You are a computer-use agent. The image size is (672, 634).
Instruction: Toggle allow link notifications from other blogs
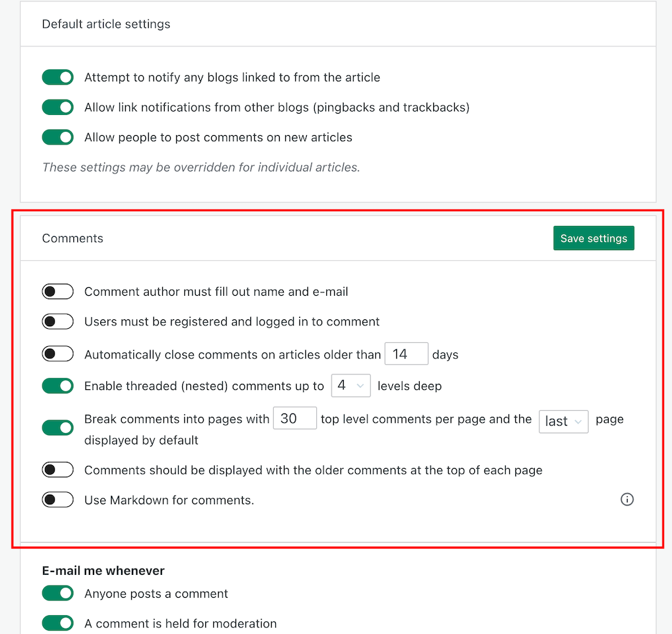[58, 108]
